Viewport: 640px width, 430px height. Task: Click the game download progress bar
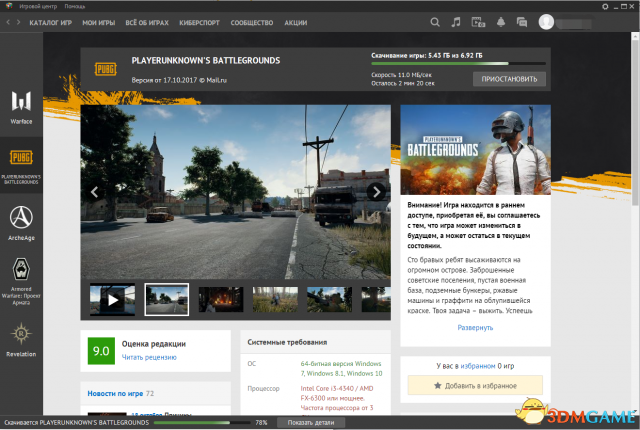point(458,64)
